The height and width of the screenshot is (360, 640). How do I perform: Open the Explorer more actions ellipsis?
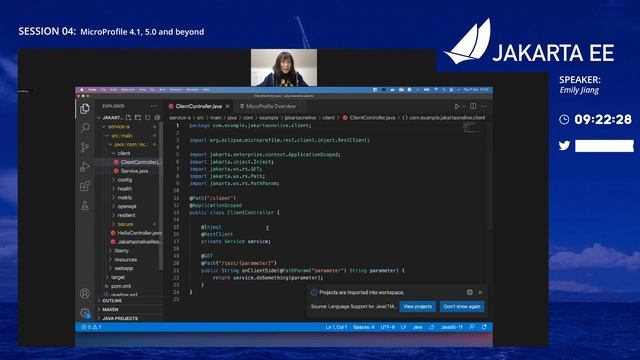pyautogui.click(x=153, y=106)
